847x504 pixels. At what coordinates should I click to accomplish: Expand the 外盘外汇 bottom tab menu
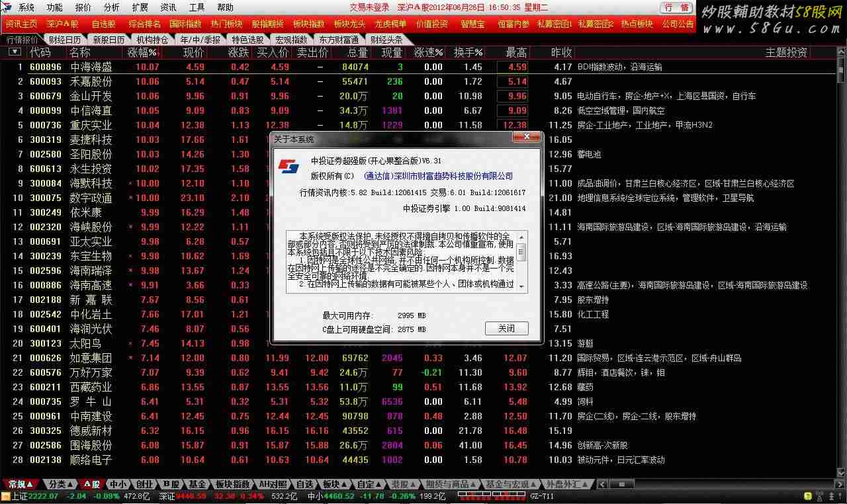tap(586, 485)
